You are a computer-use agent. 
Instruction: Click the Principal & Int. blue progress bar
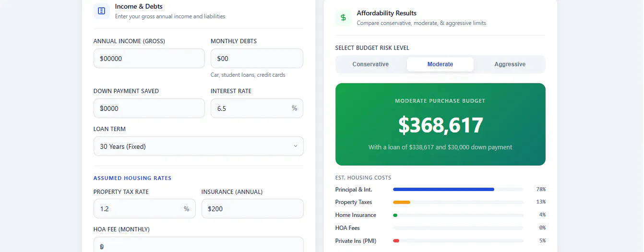[x=443, y=190]
